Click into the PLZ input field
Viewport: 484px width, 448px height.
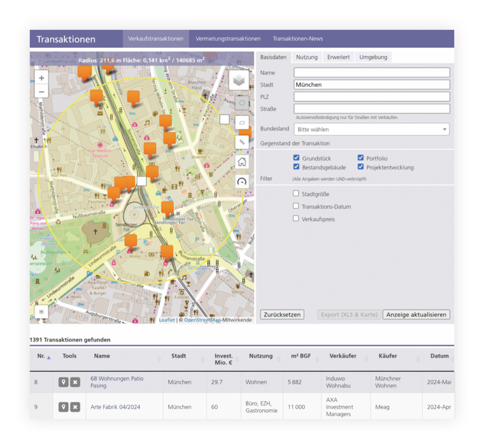coord(372,97)
